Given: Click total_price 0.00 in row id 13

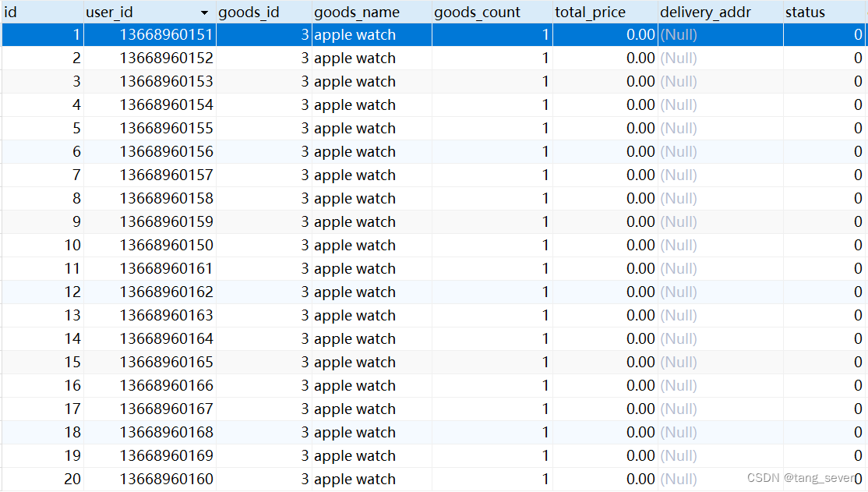Looking at the screenshot, I should [x=605, y=315].
